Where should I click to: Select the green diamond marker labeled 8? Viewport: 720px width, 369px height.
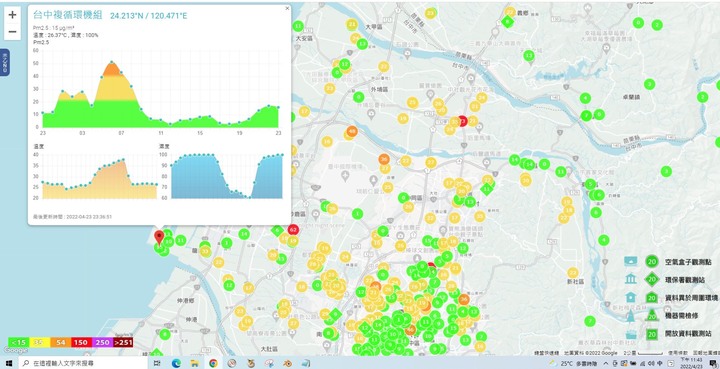(x=507, y=21)
